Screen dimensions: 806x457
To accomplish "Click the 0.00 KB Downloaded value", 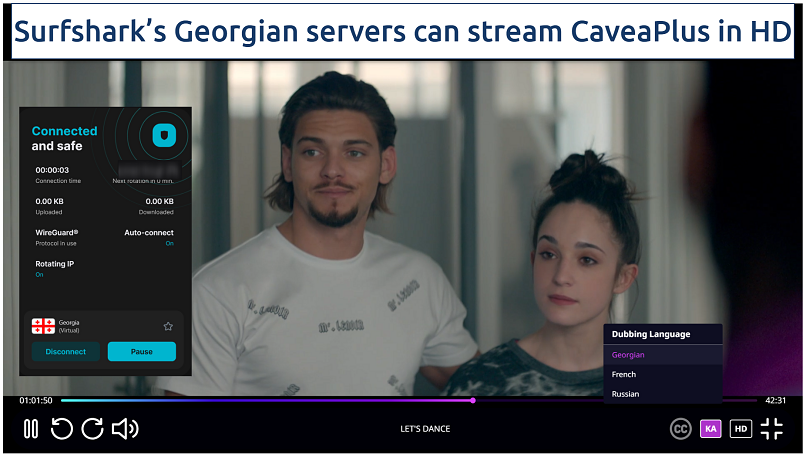I will (159, 202).
